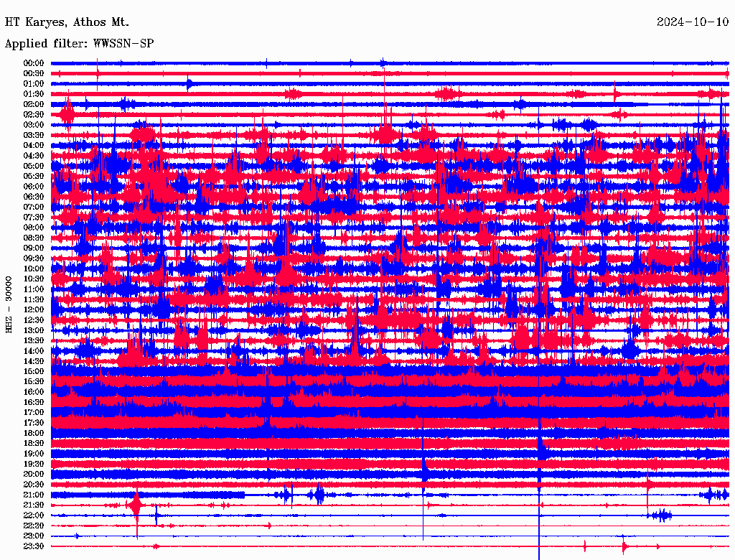
Task: Select the 22:00 time label
Action: (34, 515)
